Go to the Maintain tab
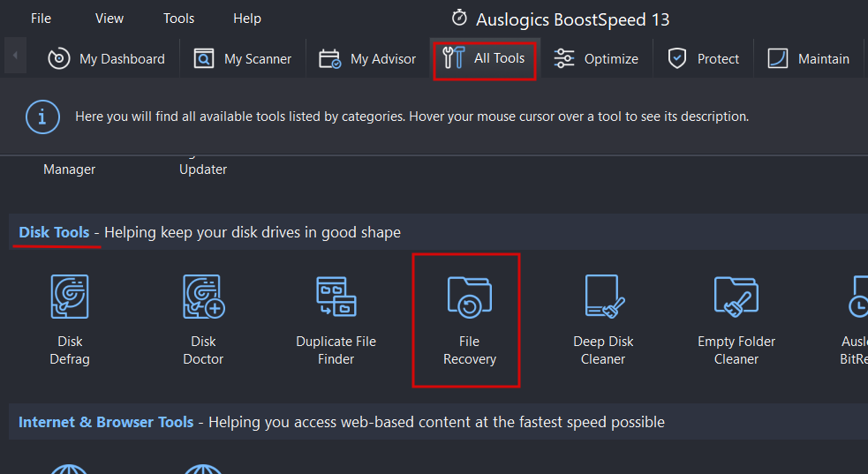Image resolution: width=868 pixels, height=474 pixels. (808, 58)
